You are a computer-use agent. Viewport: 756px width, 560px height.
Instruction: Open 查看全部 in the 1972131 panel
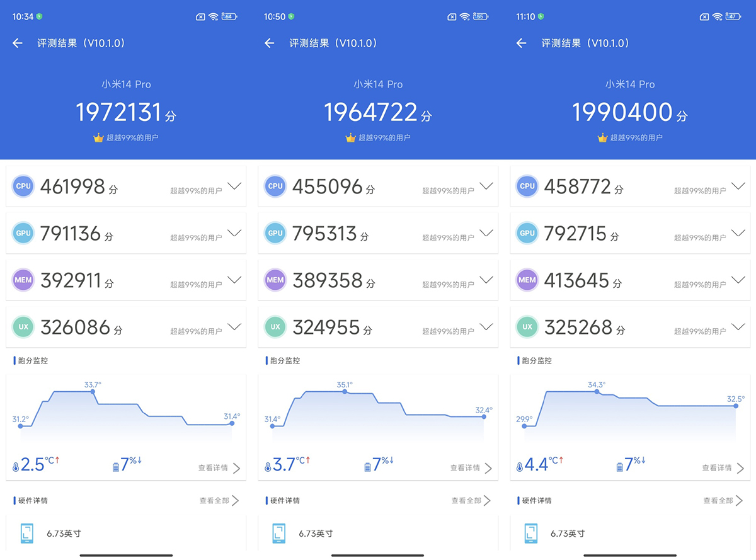pos(219,500)
